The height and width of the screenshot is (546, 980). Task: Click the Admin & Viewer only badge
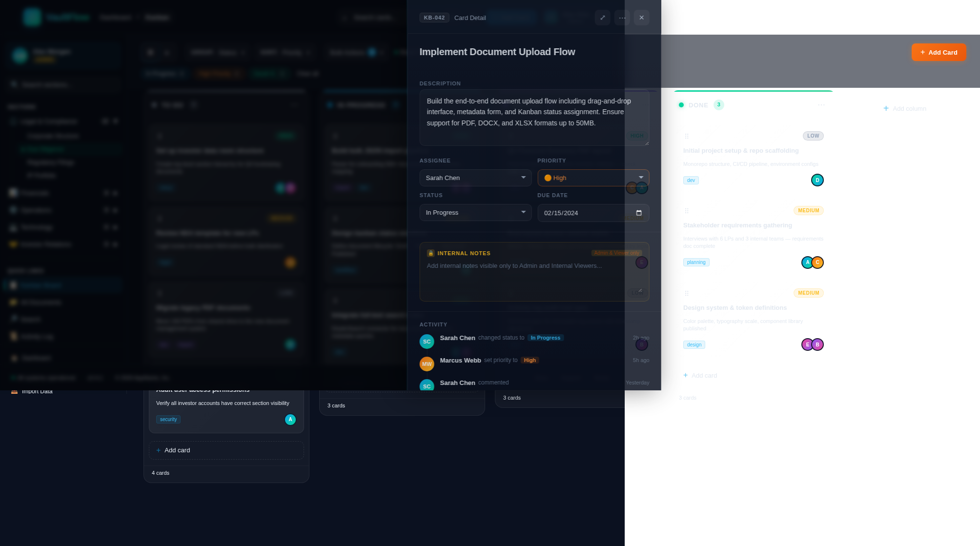tap(616, 253)
